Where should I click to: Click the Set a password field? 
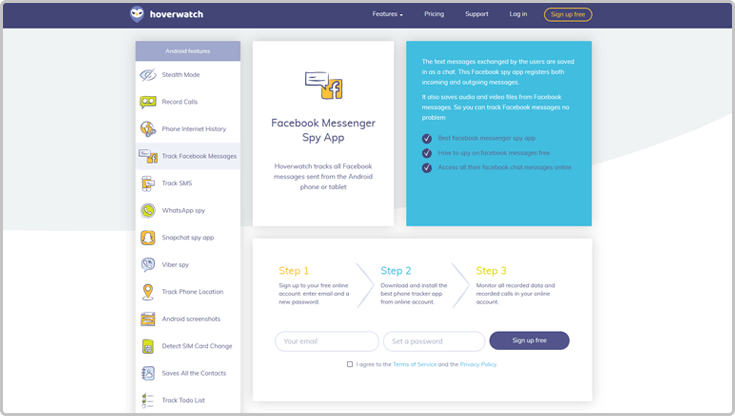pos(433,341)
